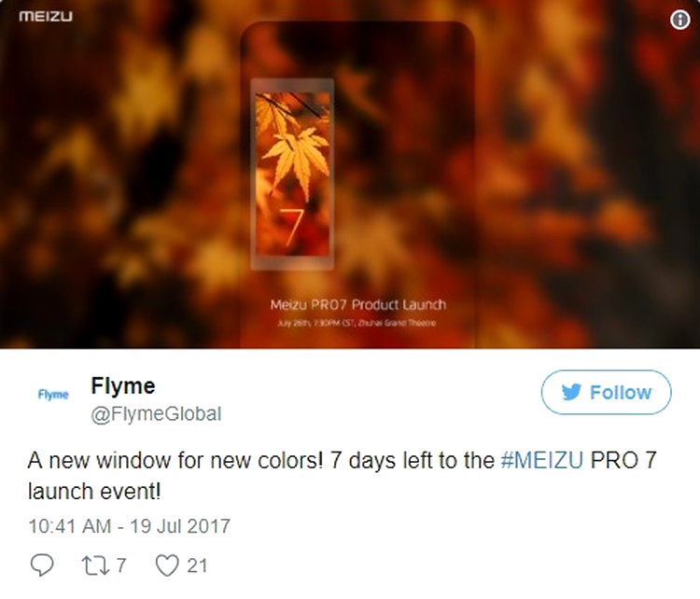
Task: Click the tweet text about new colors
Action: tap(342, 476)
